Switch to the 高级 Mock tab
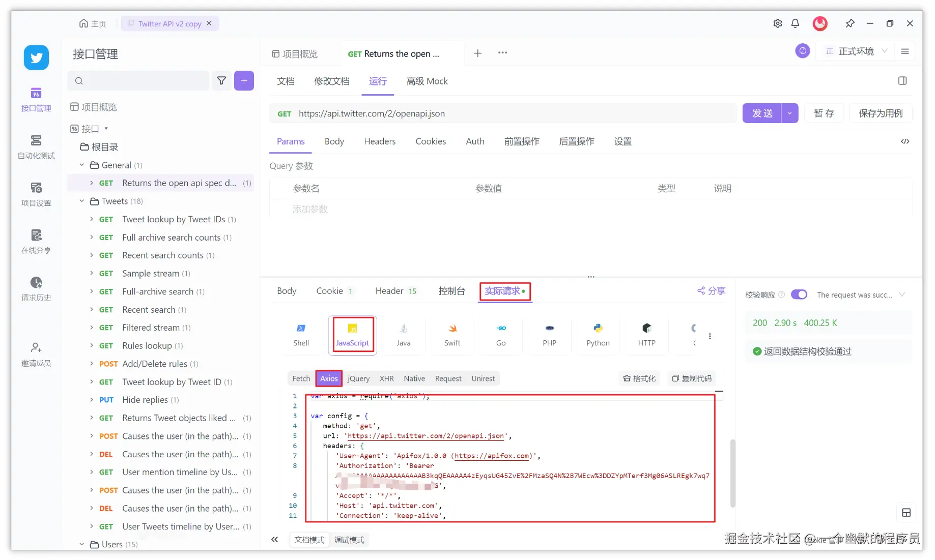 427,81
